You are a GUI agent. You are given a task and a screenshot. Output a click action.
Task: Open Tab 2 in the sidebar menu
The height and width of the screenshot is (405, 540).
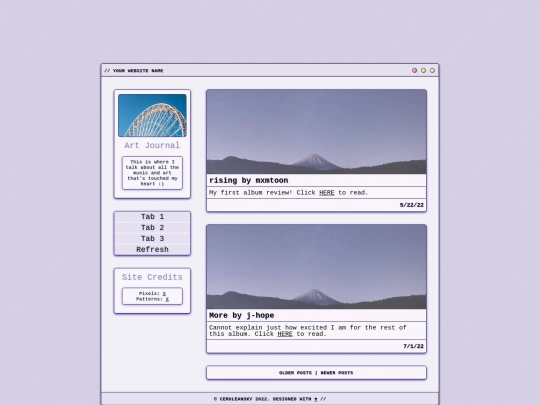click(152, 228)
